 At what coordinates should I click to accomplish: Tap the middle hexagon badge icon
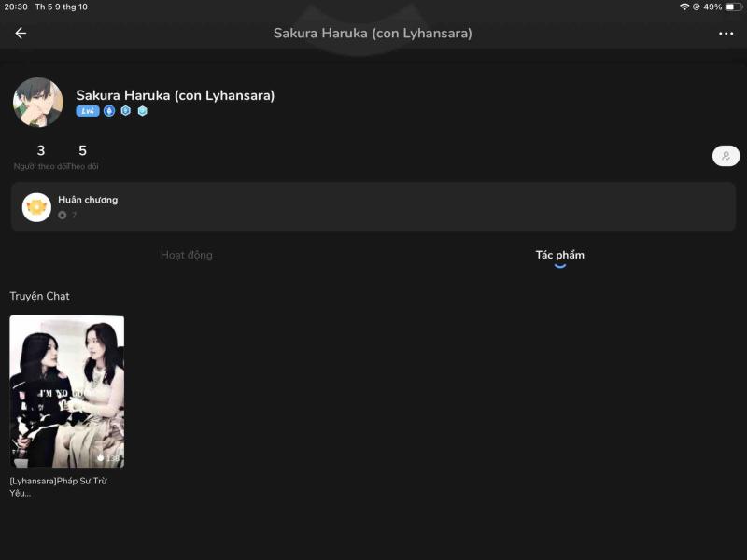126,111
